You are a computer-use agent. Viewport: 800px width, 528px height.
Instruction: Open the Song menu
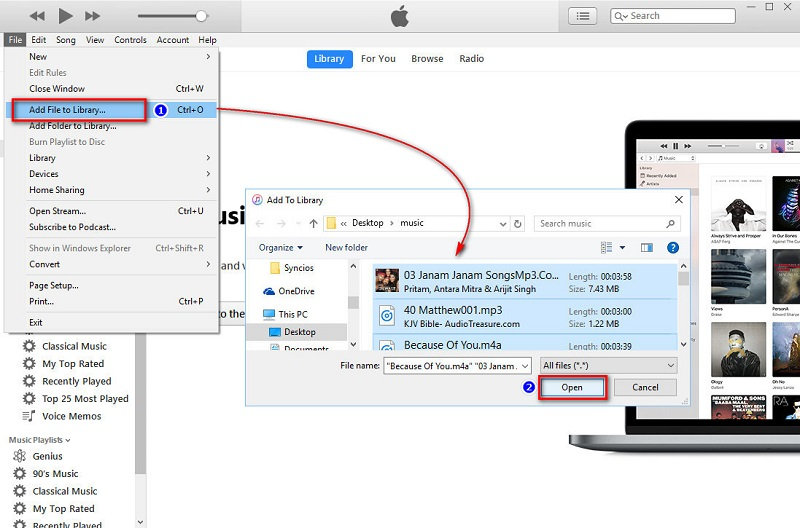(x=65, y=40)
